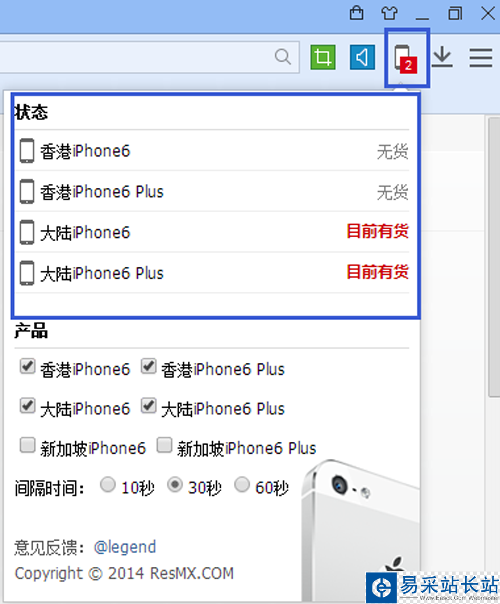Click the 香港iPhone6 Plus status row
This screenshot has width=500, height=604.
212,191
